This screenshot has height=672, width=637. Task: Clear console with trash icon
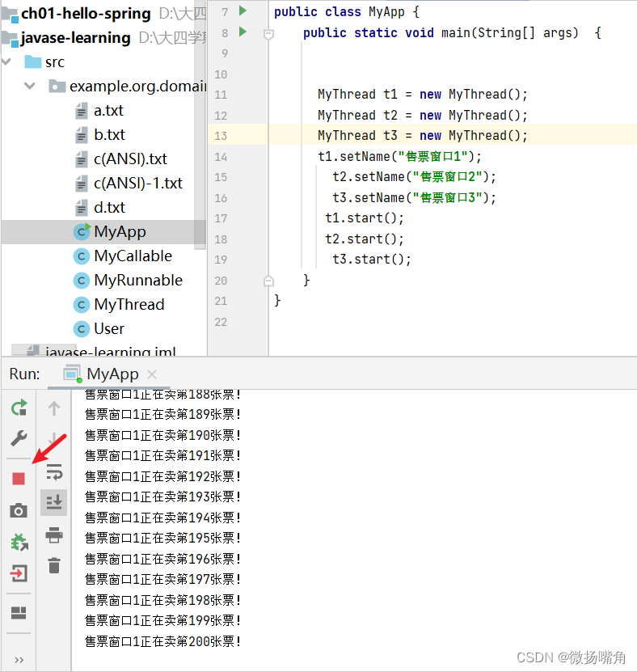tap(54, 566)
